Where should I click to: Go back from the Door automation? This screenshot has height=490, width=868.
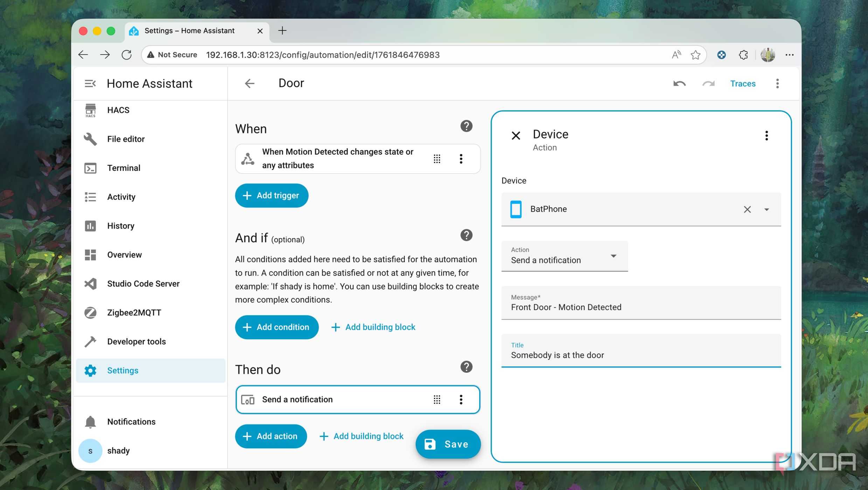coord(250,83)
